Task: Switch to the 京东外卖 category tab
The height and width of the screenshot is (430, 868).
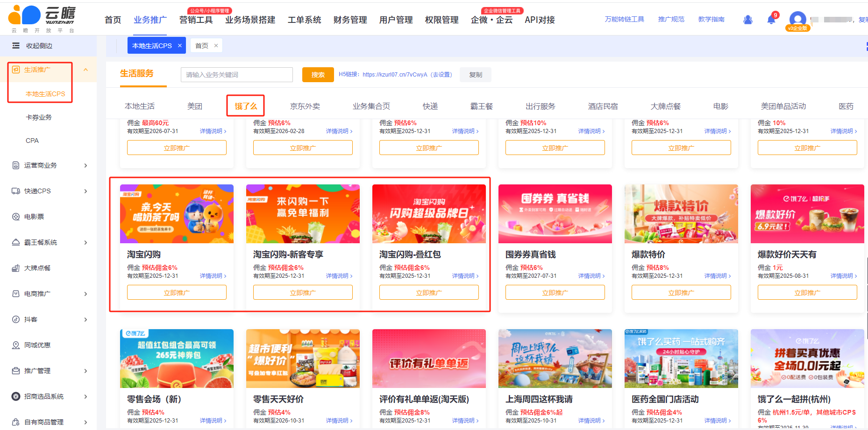Action: [305, 106]
